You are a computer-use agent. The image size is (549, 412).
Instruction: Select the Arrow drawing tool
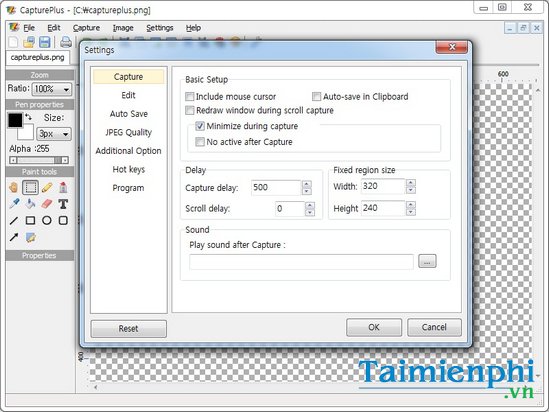pos(14,237)
